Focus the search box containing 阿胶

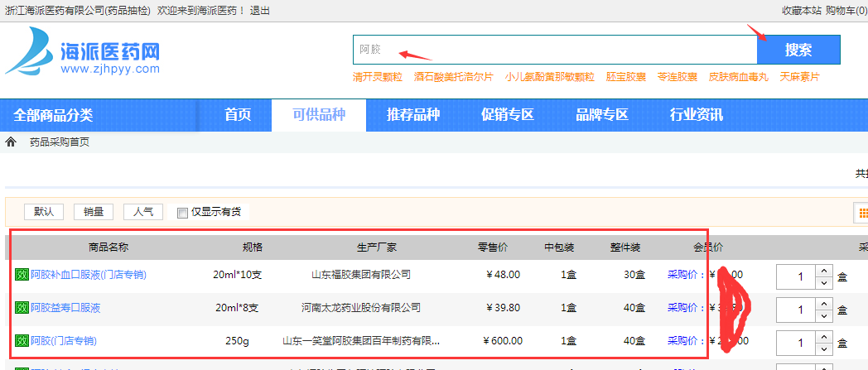click(555, 50)
